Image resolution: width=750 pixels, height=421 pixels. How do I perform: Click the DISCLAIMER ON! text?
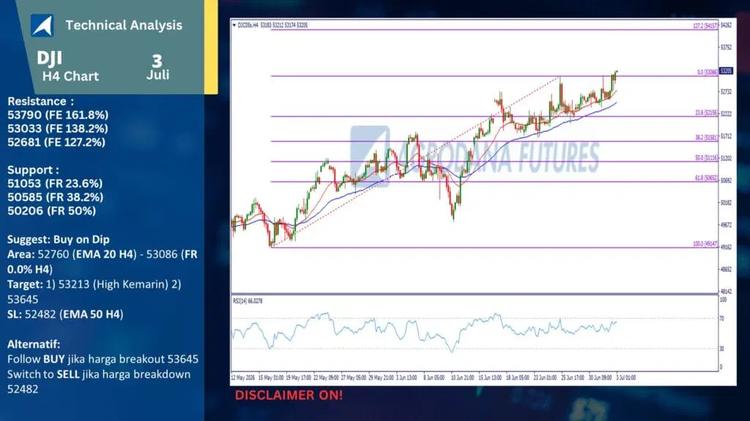tap(289, 395)
